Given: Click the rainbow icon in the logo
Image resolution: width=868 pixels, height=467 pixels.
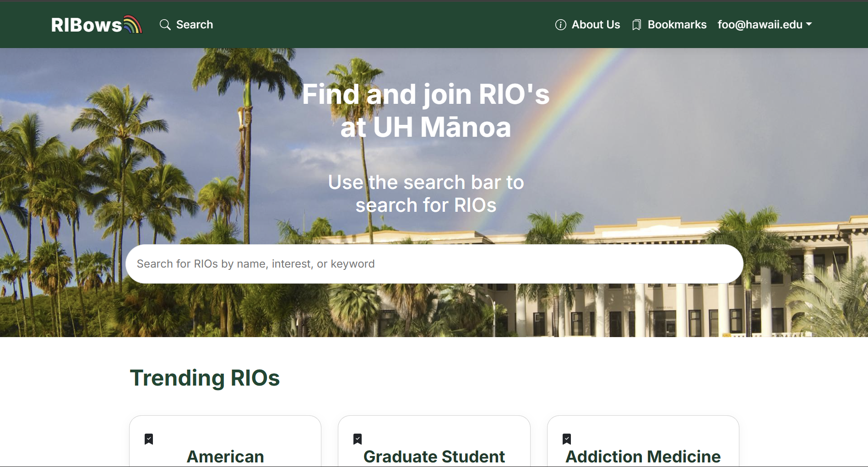Looking at the screenshot, I should (133, 24).
